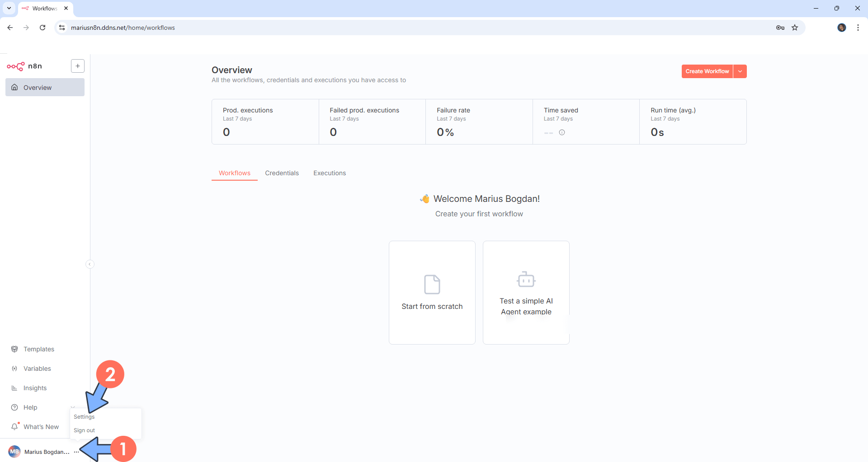Open What's New notifications

[x=41, y=427]
